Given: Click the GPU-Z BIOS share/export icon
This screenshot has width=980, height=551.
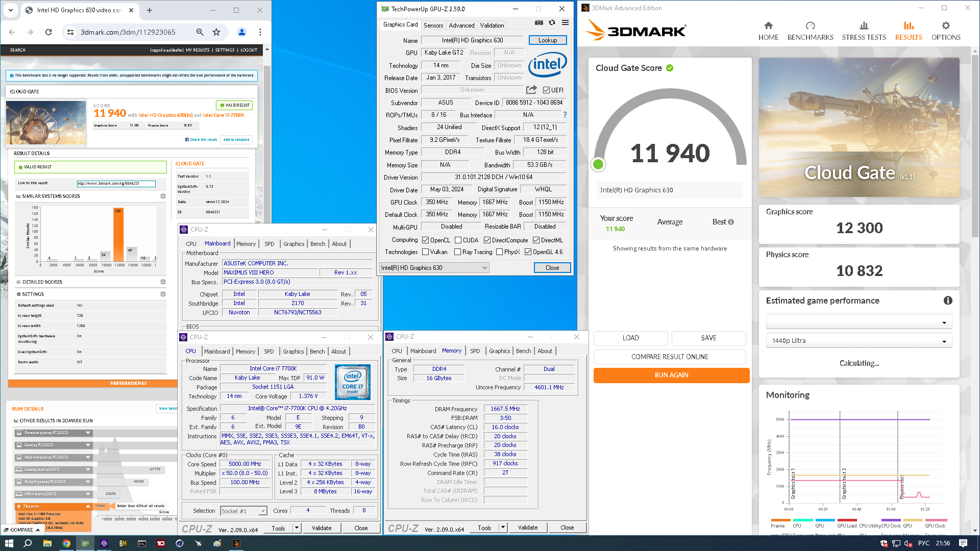Looking at the screenshot, I should click(x=531, y=90).
